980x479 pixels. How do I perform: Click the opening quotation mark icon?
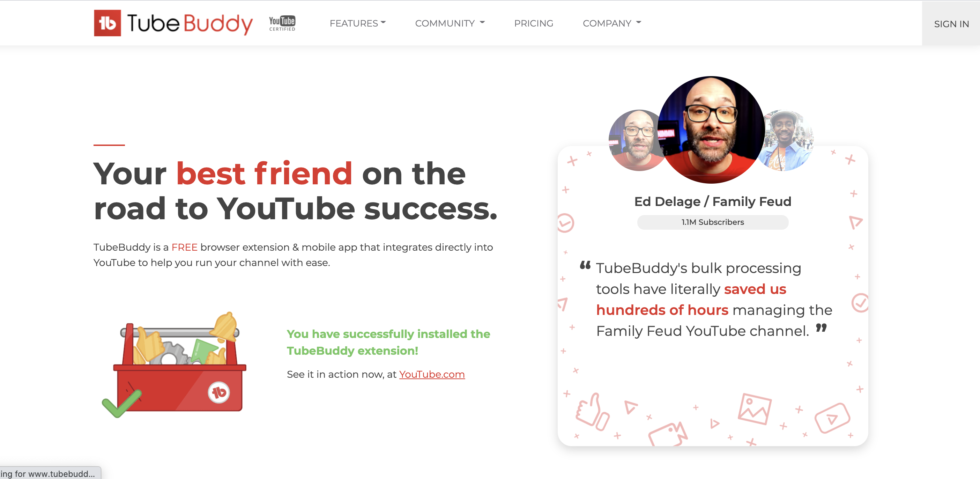pyautogui.click(x=585, y=265)
